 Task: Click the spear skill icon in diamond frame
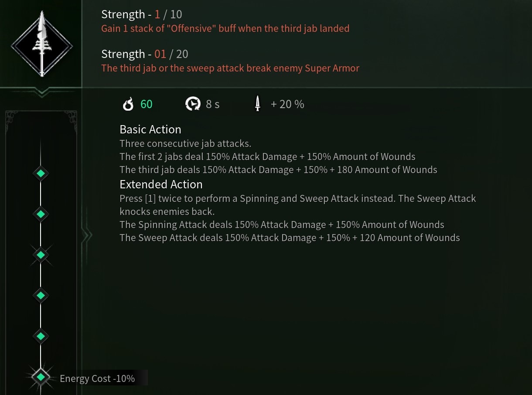point(42,44)
